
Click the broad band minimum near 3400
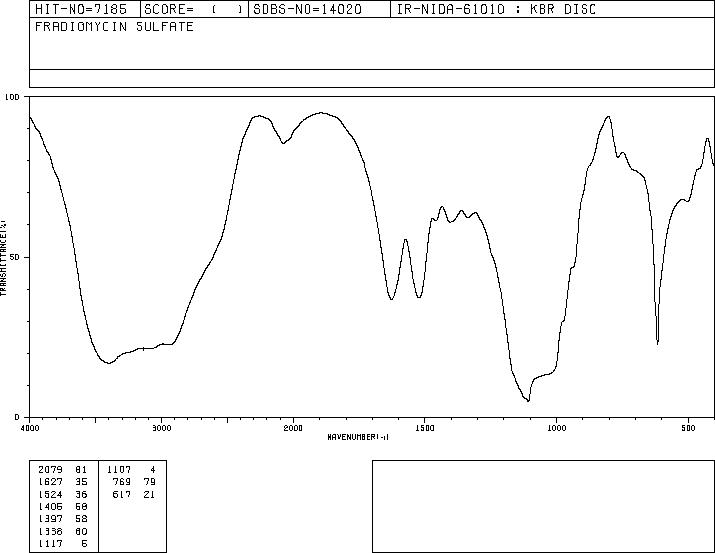point(109,363)
